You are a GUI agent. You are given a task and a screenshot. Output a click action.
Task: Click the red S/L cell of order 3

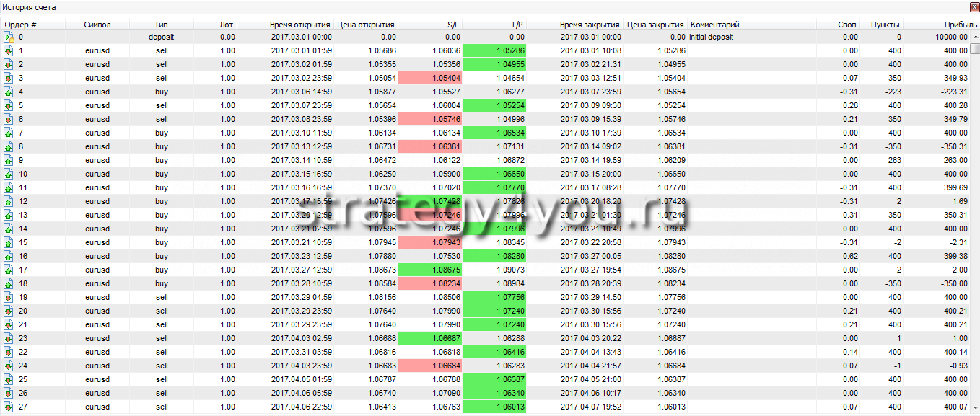pyautogui.click(x=429, y=78)
